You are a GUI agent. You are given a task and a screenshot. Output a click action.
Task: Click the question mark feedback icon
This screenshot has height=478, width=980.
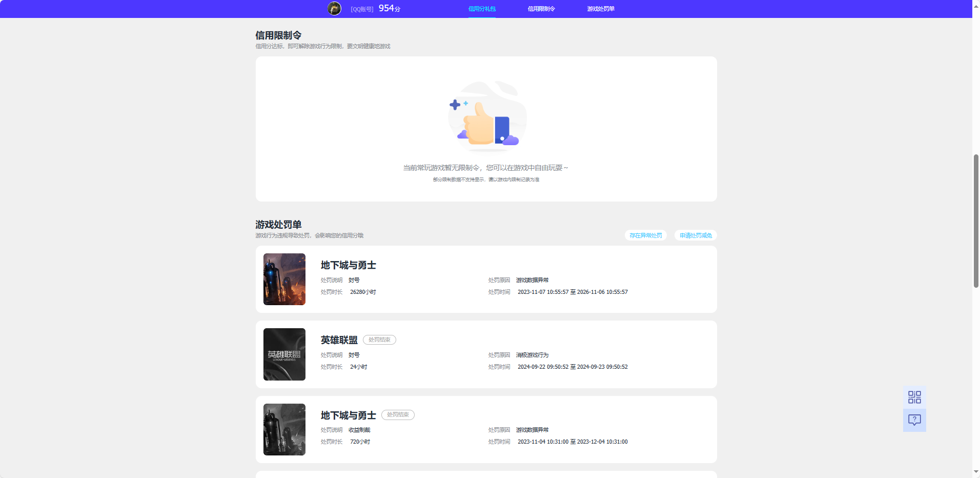914,420
